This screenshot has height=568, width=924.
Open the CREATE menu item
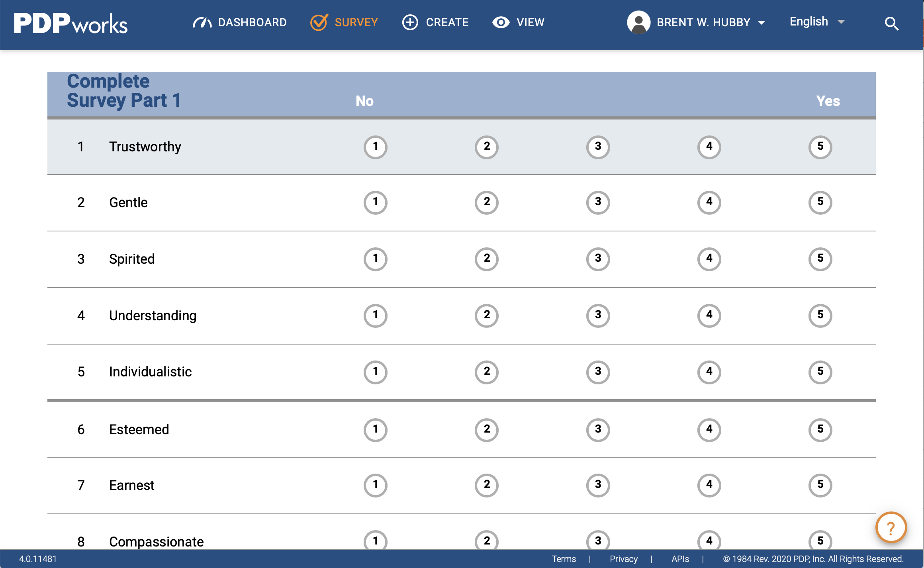tap(447, 22)
